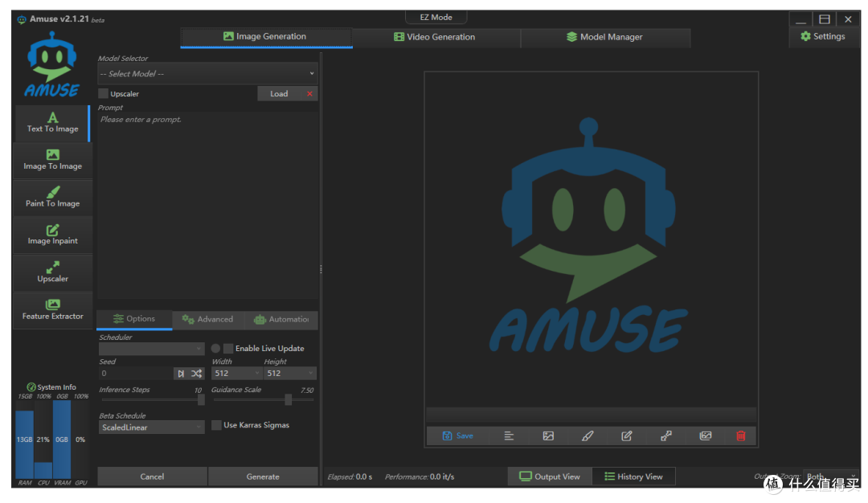
Task: Click the System Info label
Action: [51, 386]
